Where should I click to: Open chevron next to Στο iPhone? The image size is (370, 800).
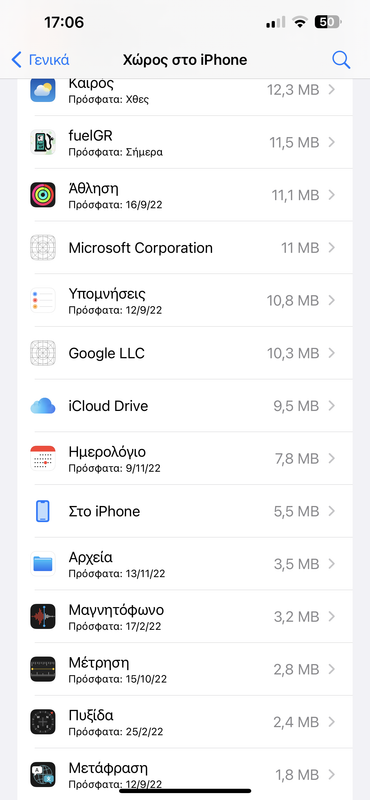coord(332,511)
